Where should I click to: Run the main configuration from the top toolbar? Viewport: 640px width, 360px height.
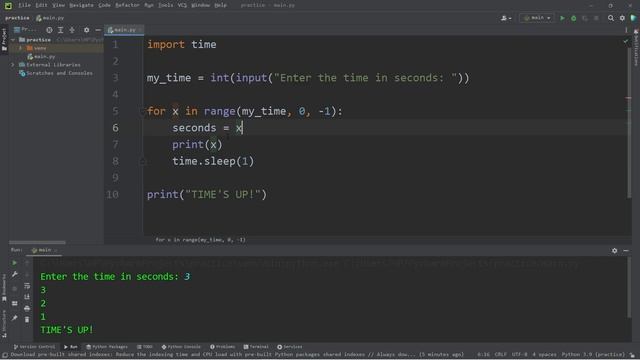[x=562, y=18]
